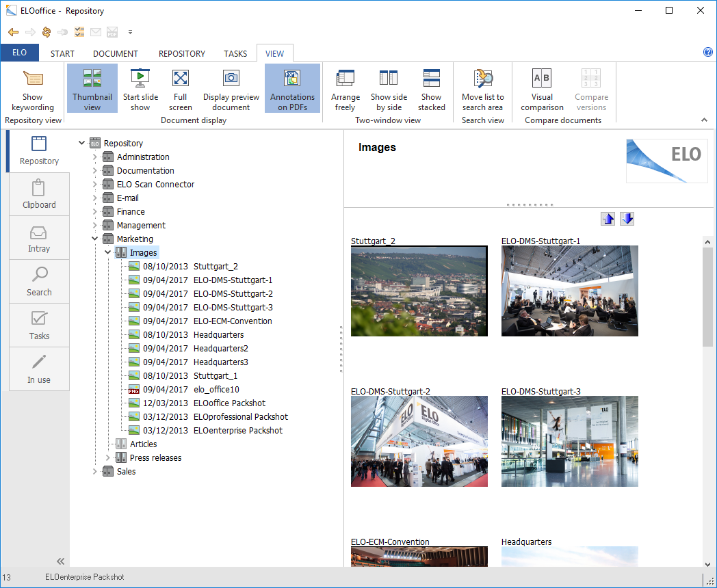Collapse the Images folder
The height and width of the screenshot is (588, 717).
point(108,252)
